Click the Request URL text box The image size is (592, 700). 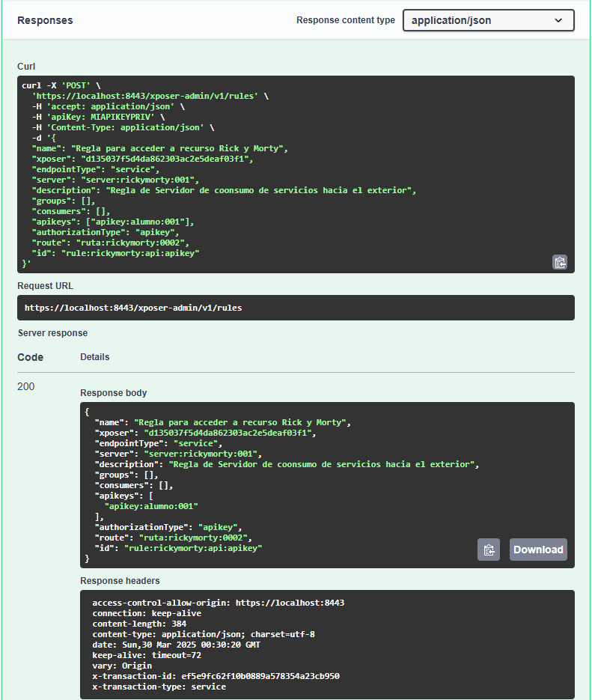click(x=296, y=308)
